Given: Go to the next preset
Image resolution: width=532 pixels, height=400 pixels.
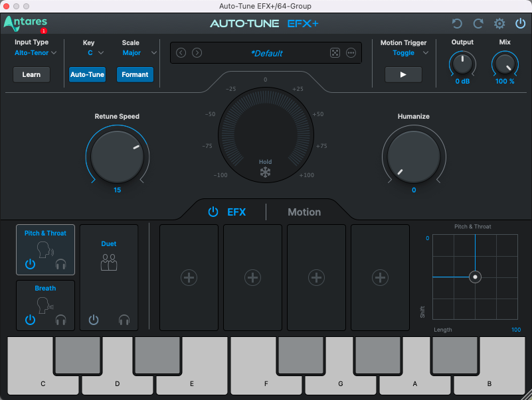Looking at the screenshot, I should click(197, 53).
